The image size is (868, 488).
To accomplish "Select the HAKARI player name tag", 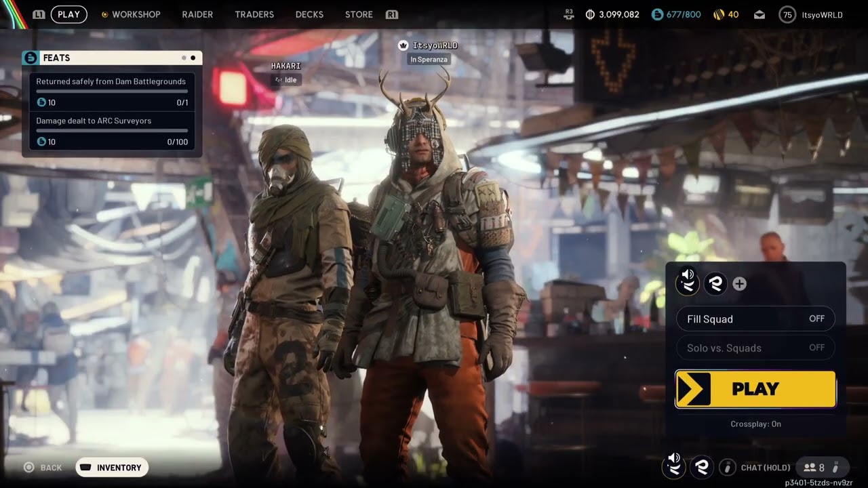I will 285,66.
